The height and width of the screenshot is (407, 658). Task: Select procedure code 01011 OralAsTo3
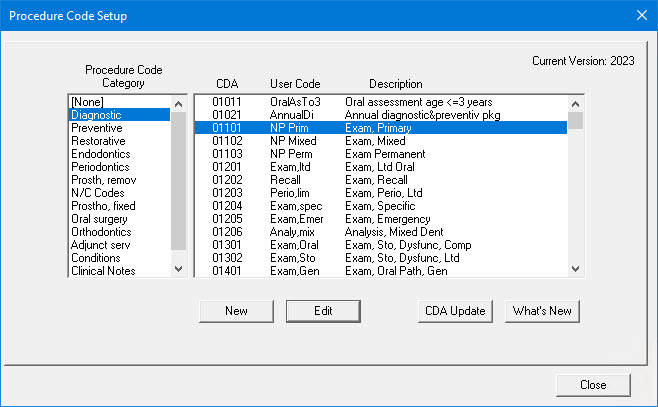coord(380,102)
